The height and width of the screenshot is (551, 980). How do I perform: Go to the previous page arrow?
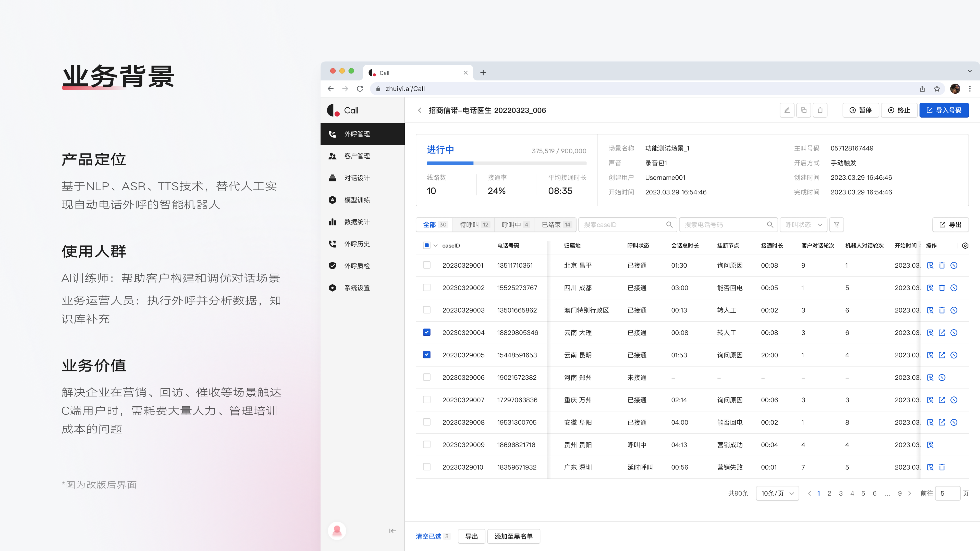pos(809,494)
